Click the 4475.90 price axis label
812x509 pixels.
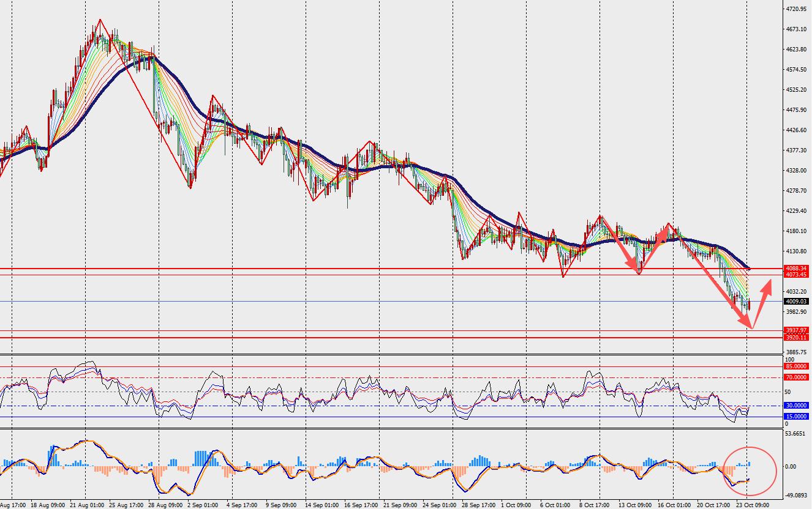pos(797,110)
